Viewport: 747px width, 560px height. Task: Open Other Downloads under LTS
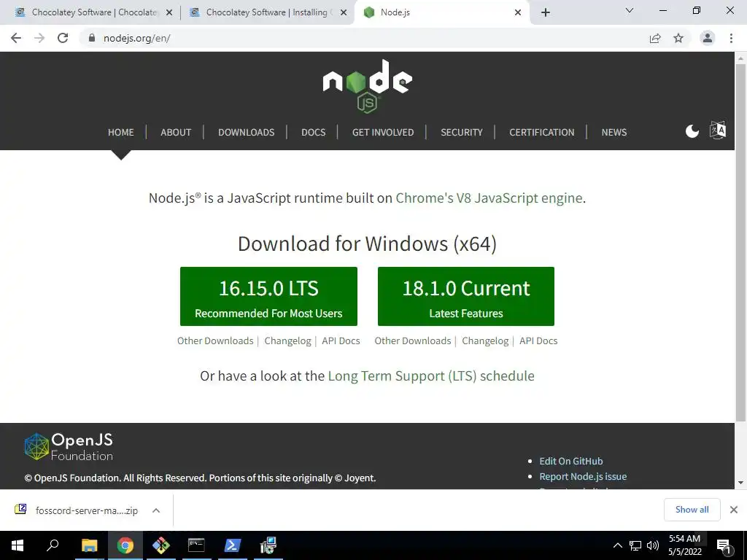click(x=215, y=341)
